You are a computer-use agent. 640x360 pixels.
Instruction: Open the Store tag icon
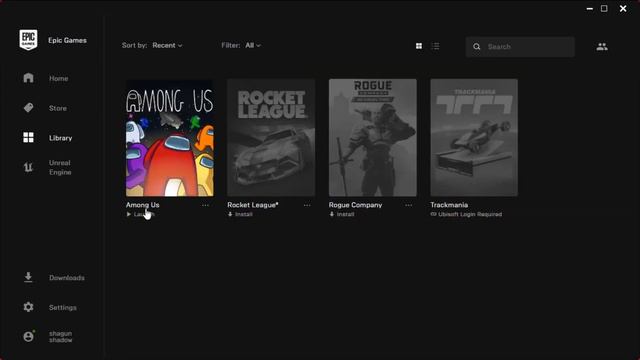pos(28,108)
